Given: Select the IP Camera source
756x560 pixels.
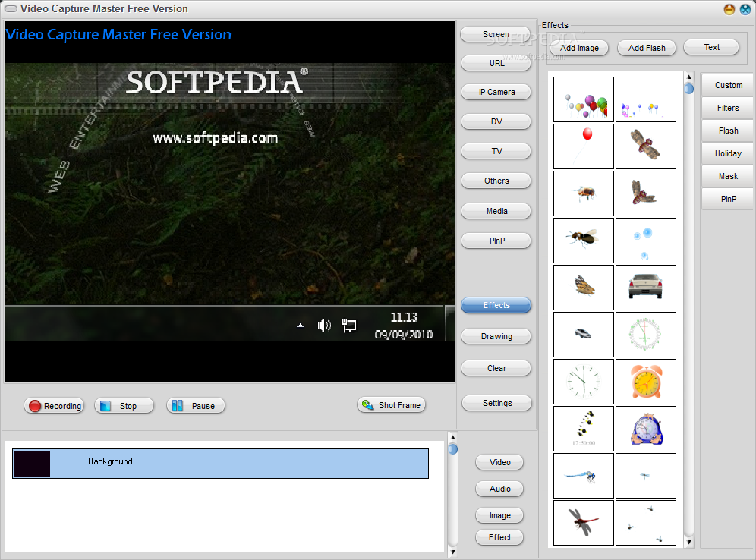Looking at the screenshot, I should [496, 92].
